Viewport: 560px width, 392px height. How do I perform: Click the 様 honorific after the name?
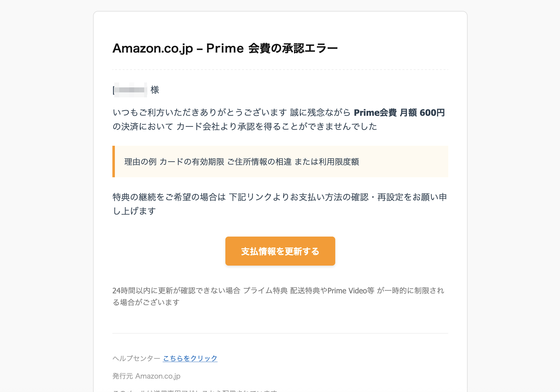click(x=155, y=90)
